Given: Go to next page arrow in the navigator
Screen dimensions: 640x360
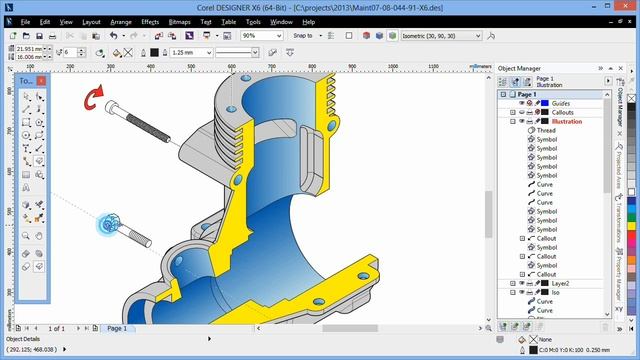Looking at the screenshot, I should [78, 328].
